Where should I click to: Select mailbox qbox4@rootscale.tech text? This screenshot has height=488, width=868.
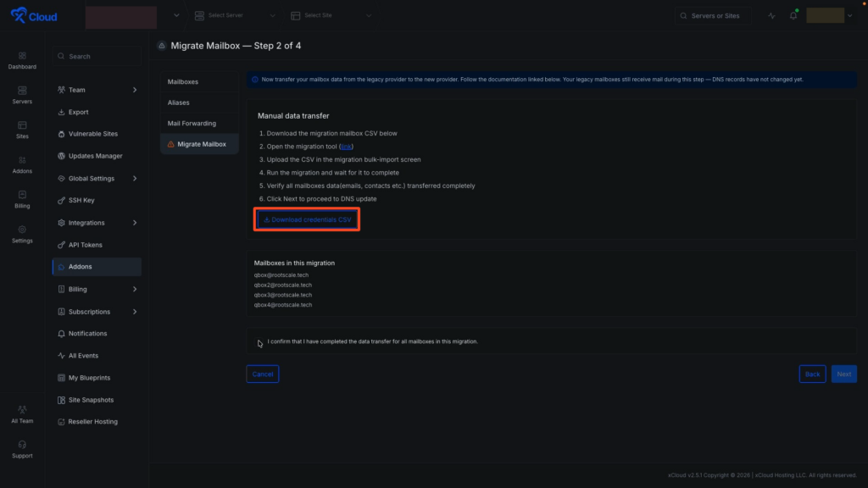tap(283, 305)
